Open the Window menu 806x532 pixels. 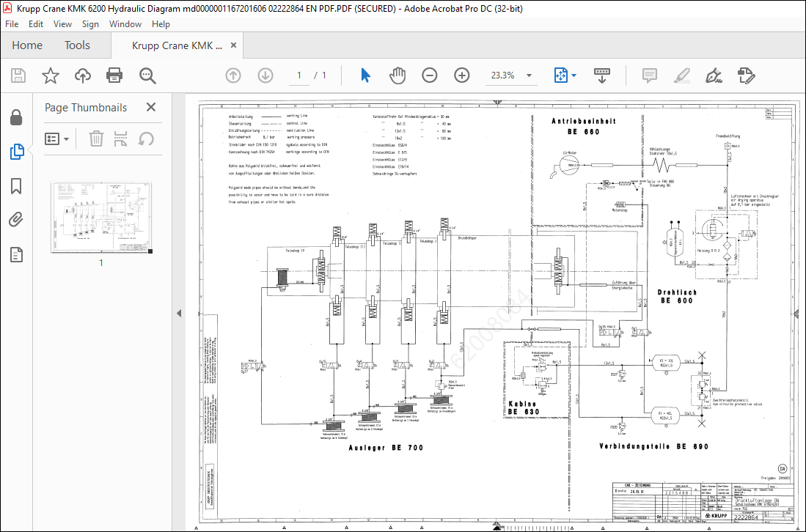pyautogui.click(x=125, y=24)
